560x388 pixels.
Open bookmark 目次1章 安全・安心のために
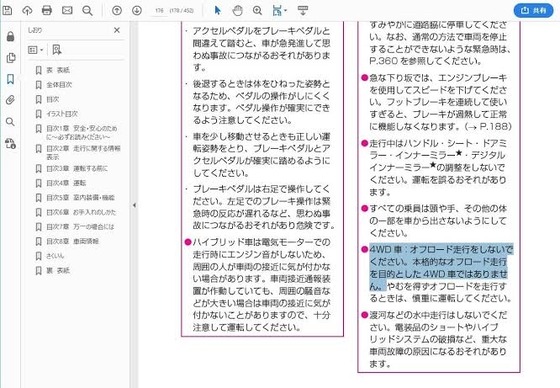(x=81, y=133)
